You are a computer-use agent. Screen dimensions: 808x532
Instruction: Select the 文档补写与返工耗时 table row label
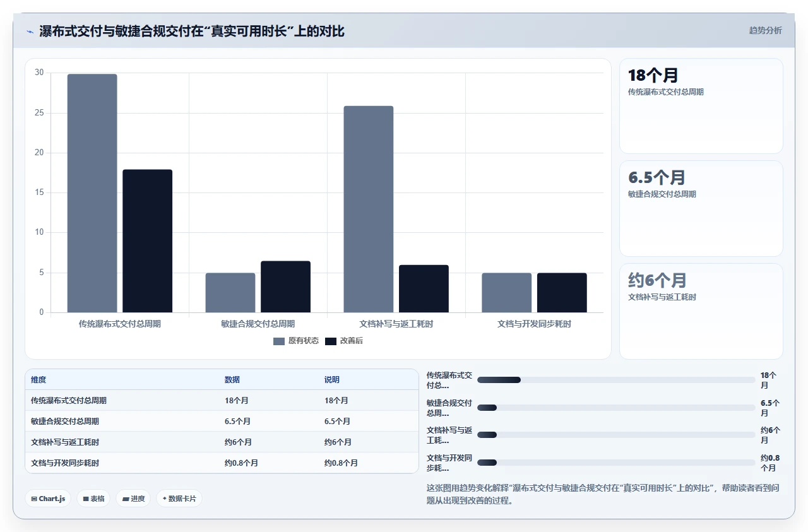pyautogui.click(x=65, y=442)
